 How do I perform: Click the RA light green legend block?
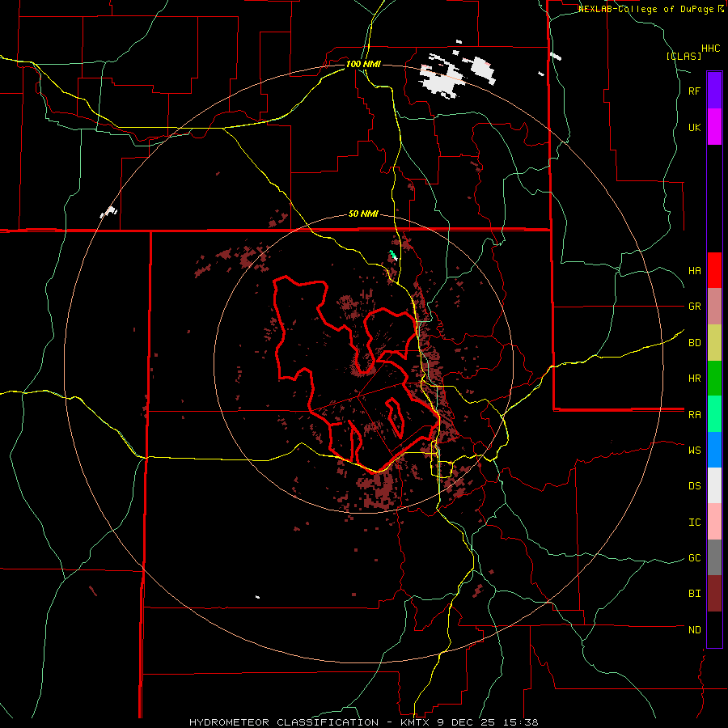tap(714, 414)
